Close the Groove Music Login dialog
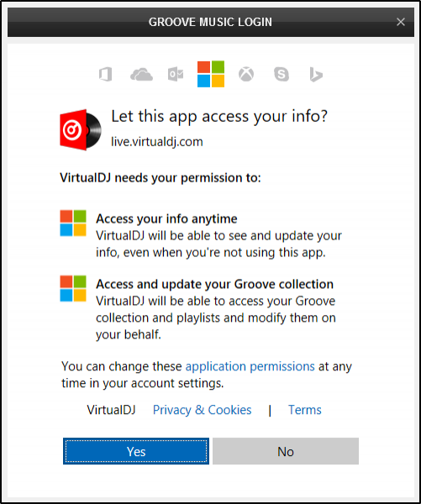Viewport: 421px width, 504px height. coord(401,22)
